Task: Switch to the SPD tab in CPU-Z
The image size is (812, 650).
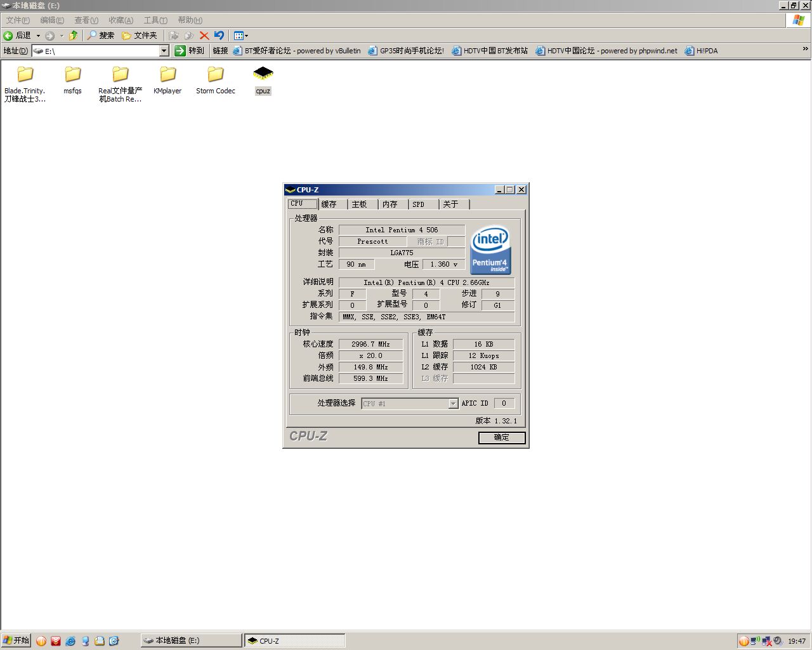Action: tap(424, 204)
